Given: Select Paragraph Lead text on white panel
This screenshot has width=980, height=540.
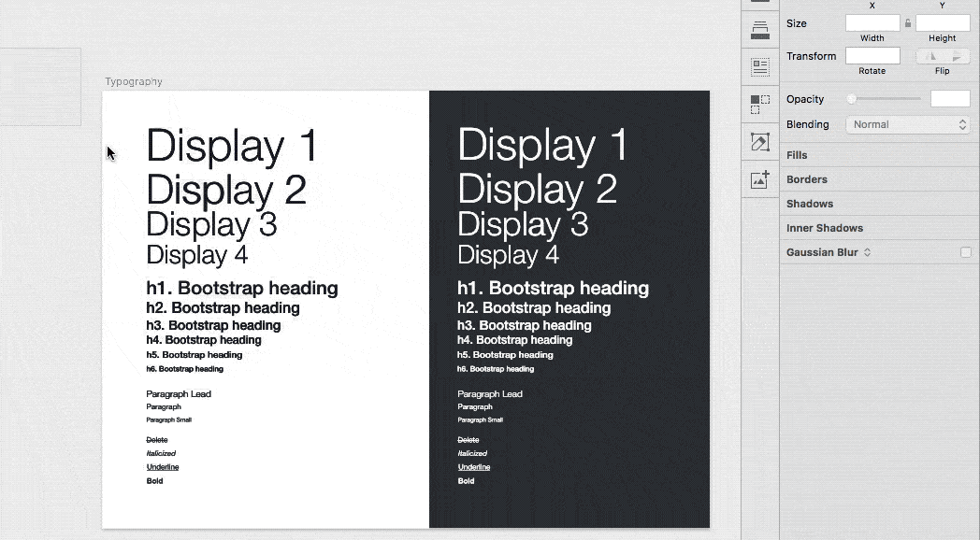Looking at the screenshot, I should (179, 394).
